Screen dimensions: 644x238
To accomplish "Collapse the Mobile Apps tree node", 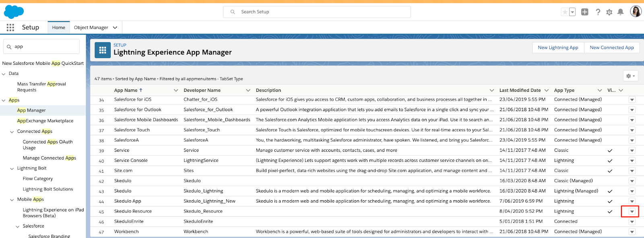I will point(12,200).
